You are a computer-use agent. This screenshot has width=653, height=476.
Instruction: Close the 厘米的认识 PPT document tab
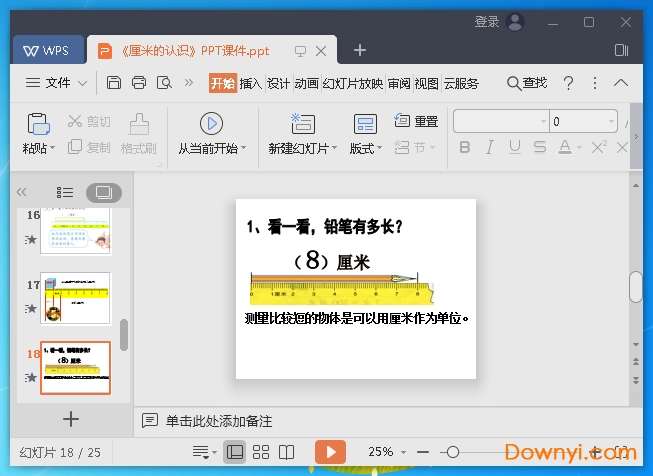321,51
